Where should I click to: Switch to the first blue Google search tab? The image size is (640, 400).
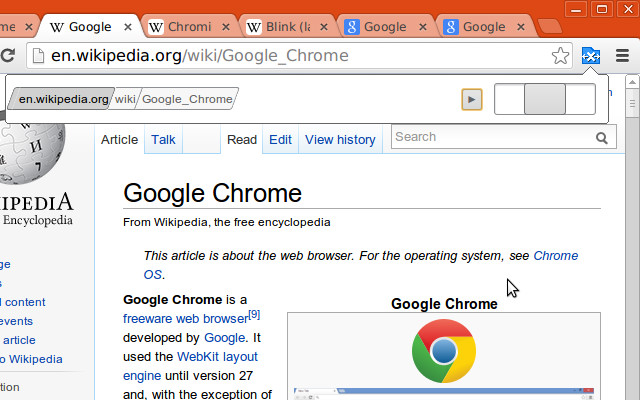(x=385, y=27)
